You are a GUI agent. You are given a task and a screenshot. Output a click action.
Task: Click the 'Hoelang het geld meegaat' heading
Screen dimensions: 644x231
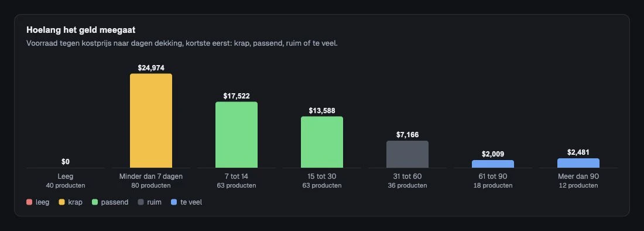pos(81,30)
